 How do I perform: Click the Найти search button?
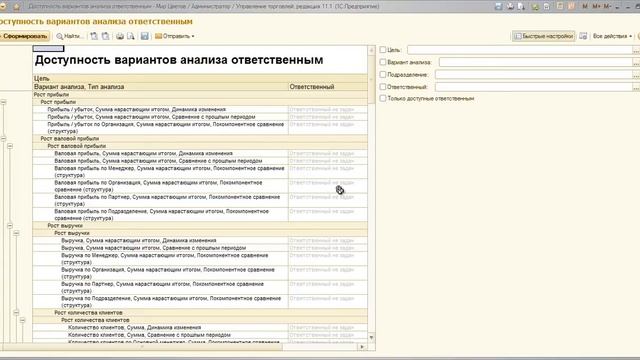(x=70, y=36)
